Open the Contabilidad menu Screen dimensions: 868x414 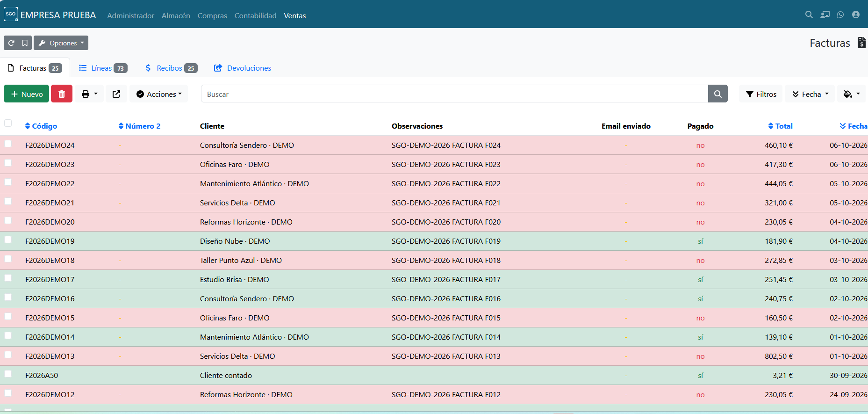point(256,15)
